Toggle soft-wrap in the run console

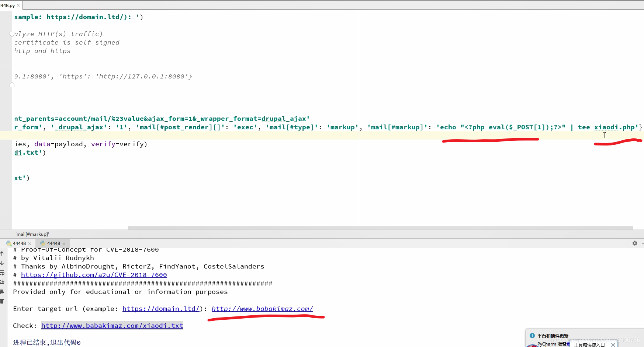point(2,273)
